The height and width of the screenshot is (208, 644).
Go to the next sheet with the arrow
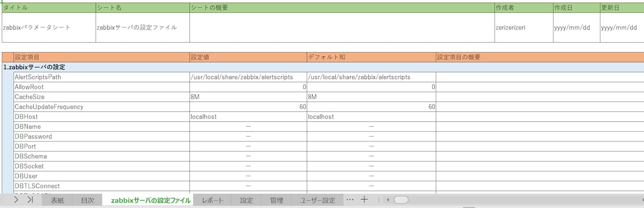point(16,200)
